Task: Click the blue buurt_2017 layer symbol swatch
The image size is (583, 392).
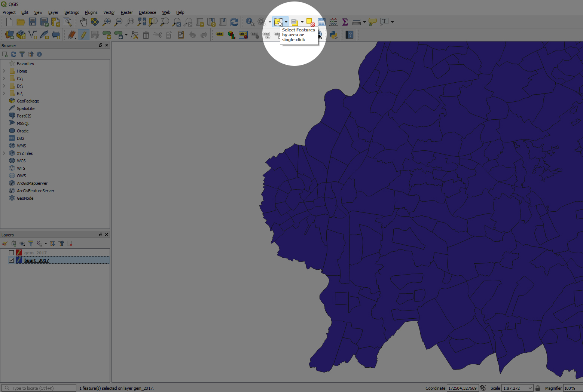Action: 19,260
